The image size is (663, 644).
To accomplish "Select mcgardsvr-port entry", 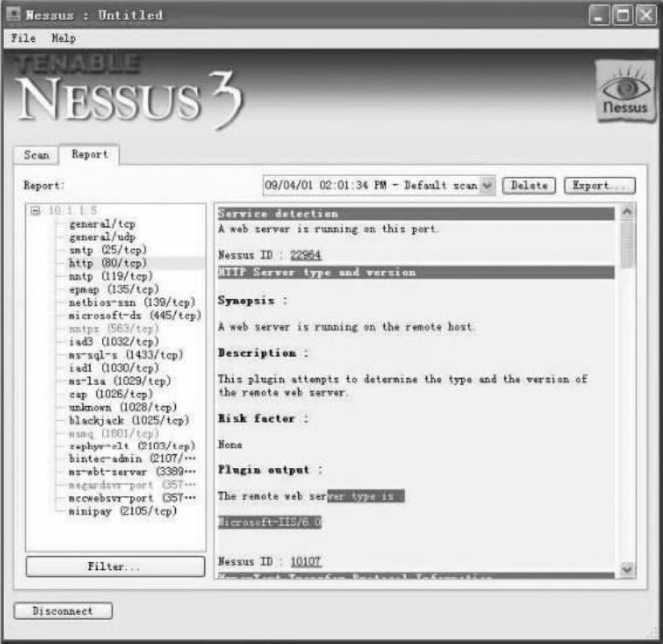I will coord(133,485).
